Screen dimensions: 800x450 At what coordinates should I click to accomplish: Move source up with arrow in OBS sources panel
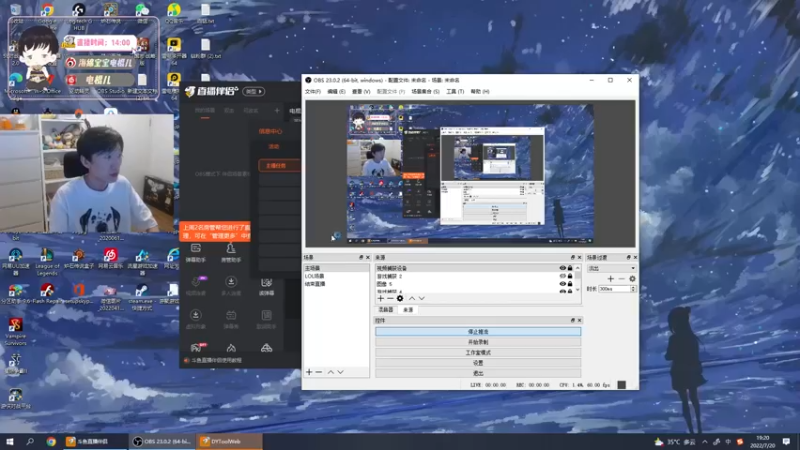coord(412,298)
